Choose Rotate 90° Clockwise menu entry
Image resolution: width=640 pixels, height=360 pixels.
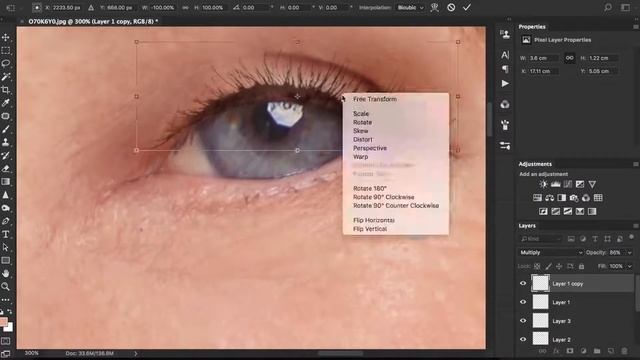[x=383, y=197]
